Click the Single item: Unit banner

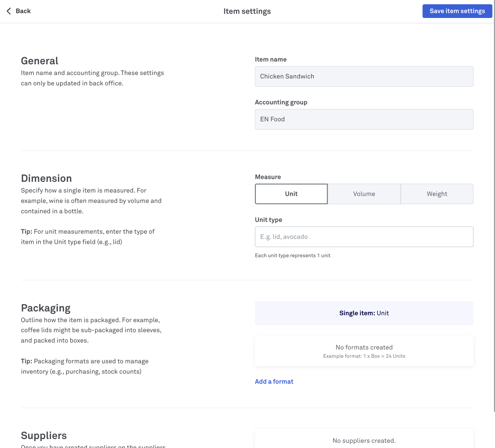[364, 313]
